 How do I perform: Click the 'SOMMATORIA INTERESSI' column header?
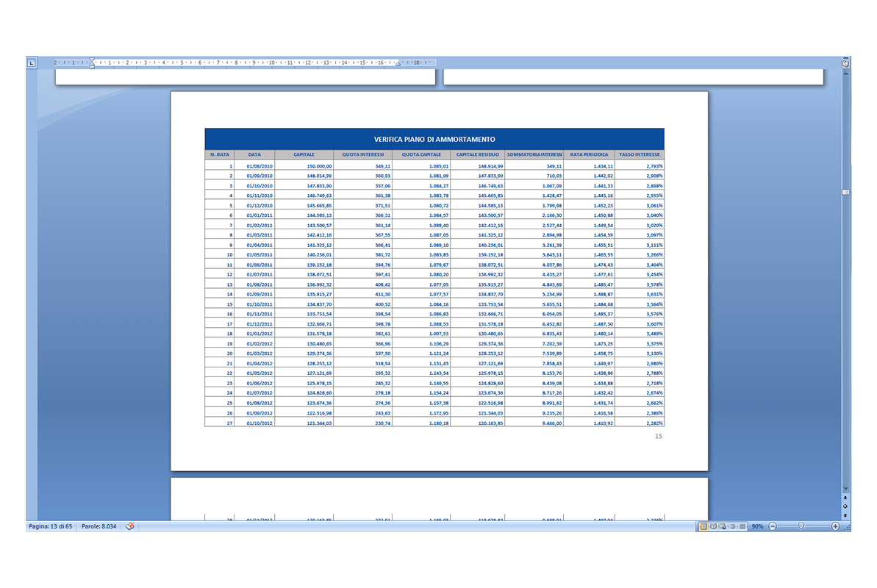coord(534,154)
